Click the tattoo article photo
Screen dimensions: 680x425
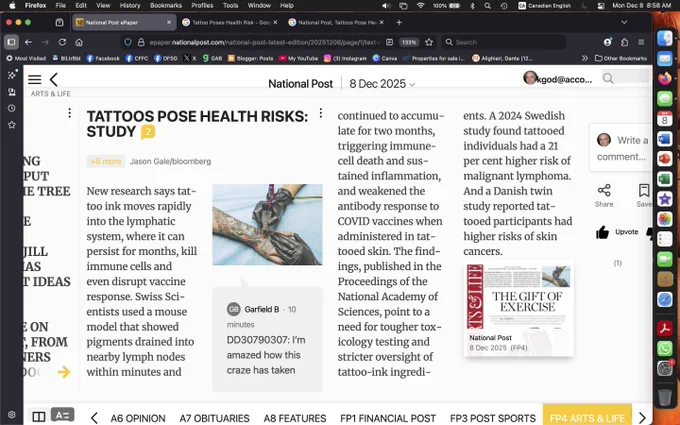267,225
